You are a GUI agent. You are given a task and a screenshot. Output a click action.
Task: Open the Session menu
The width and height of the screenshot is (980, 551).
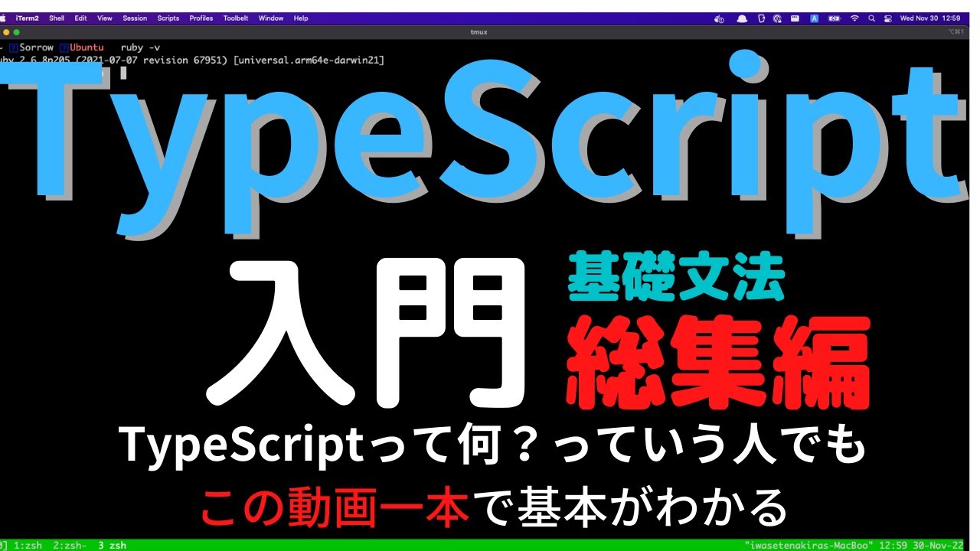click(x=135, y=18)
